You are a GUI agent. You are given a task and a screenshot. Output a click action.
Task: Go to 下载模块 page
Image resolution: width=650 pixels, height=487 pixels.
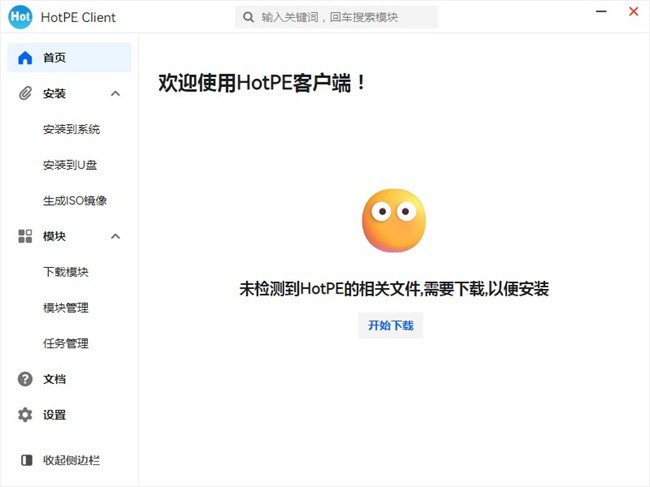click(x=66, y=272)
